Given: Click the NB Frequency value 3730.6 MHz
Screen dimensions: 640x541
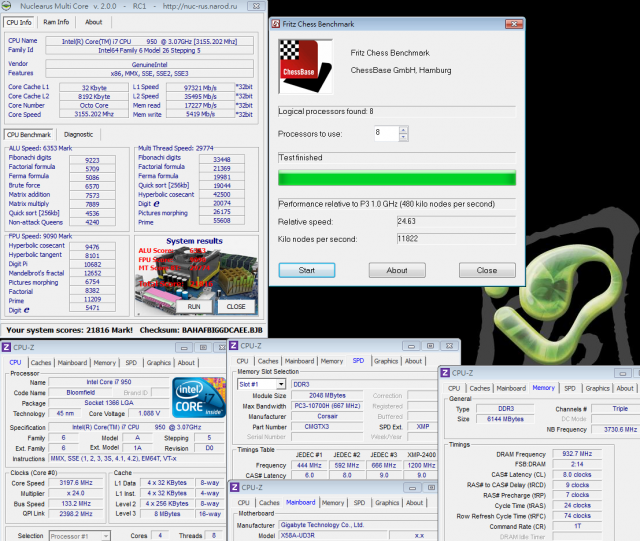Looking at the screenshot, I should click(616, 429).
